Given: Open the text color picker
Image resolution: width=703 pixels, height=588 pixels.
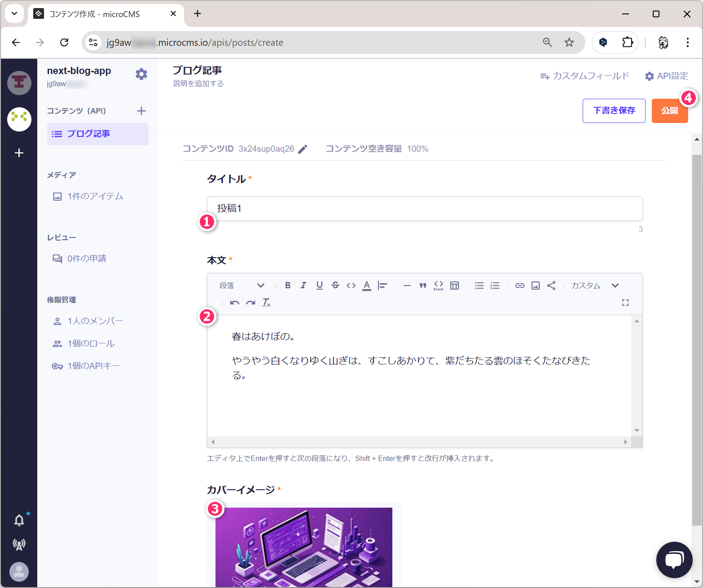Looking at the screenshot, I should [x=367, y=285].
